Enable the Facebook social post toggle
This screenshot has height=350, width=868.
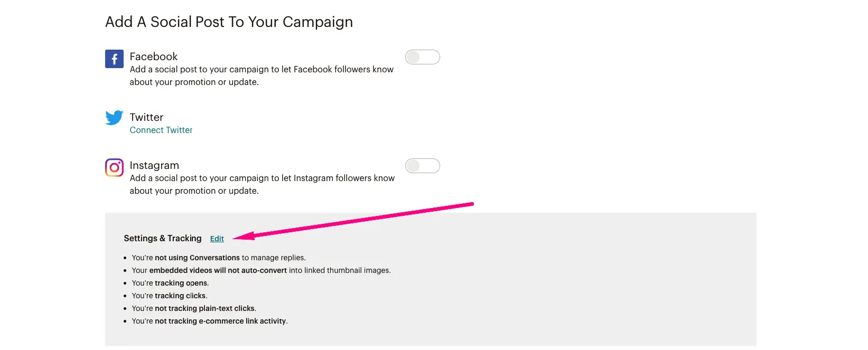(x=422, y=57)
